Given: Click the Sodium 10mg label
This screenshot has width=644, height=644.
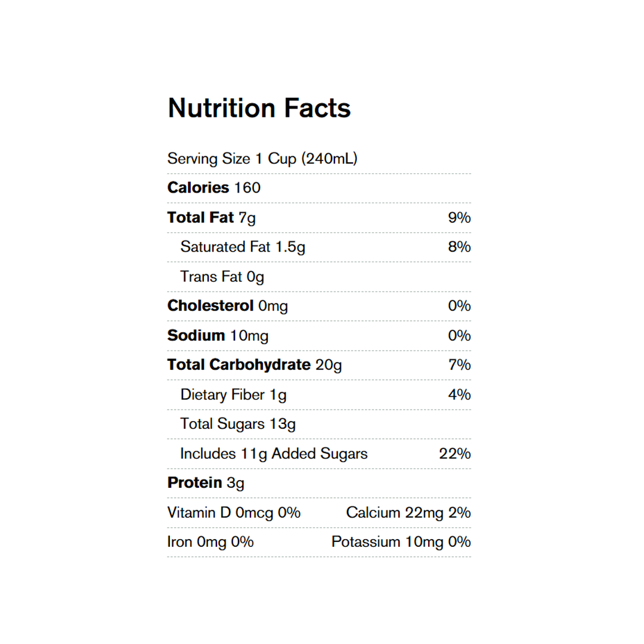Looking at the screenshot, I should 218,336.
